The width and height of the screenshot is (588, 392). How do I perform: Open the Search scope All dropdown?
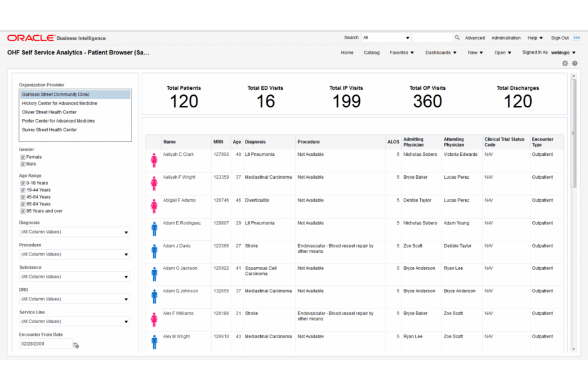click(x=386, y=38)
